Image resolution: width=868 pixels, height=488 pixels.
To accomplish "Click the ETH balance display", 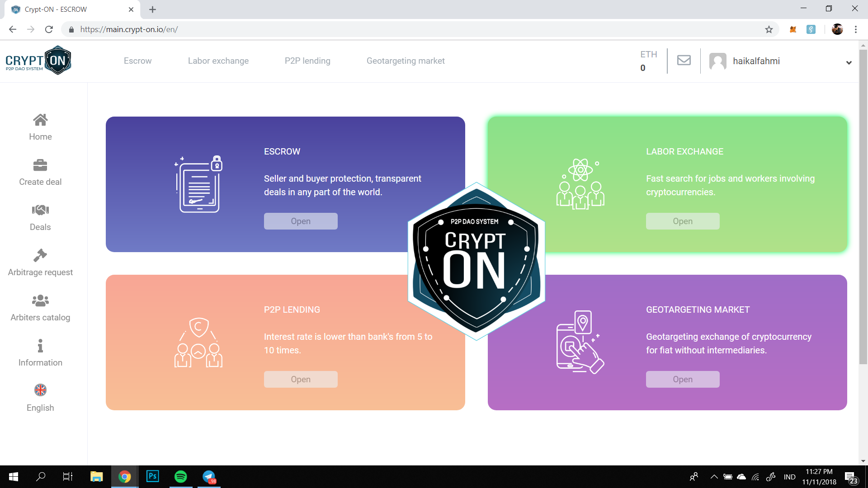I will click(x=649, y=61).
